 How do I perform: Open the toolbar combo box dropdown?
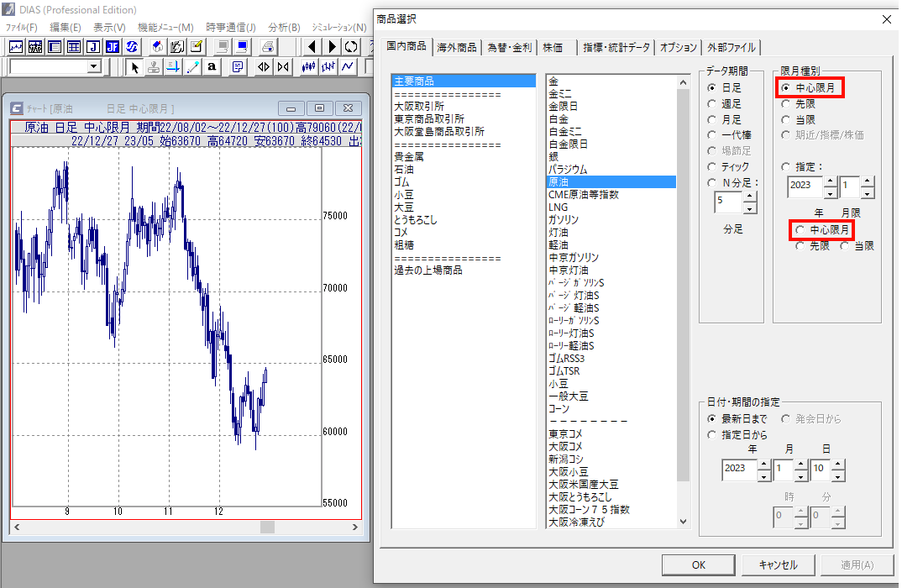(93, 66)
